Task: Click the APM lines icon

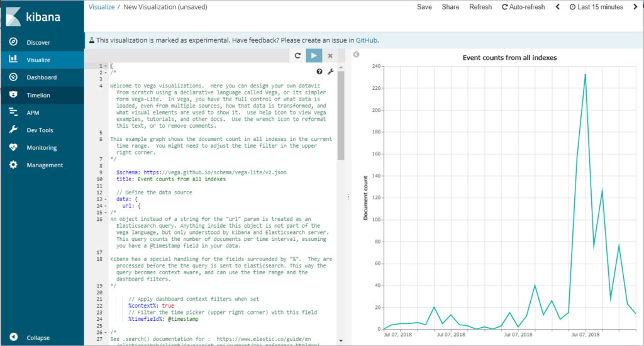Action: (x=14, y=112)
